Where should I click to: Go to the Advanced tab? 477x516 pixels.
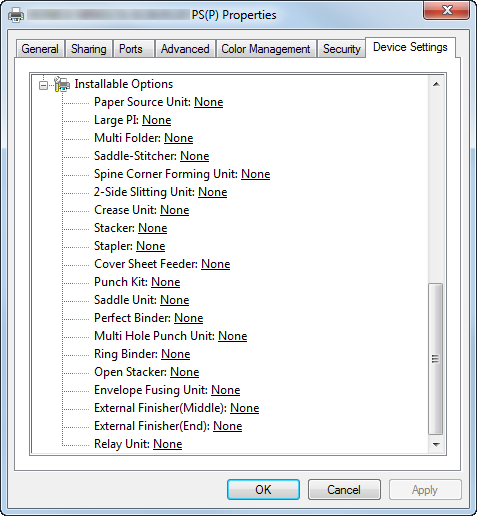pyautogui.click(x=185, y=49)
